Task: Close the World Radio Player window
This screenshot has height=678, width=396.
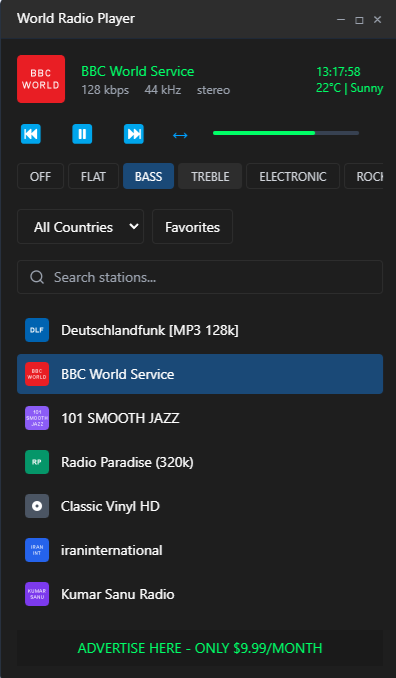Action: coord(377,19)
